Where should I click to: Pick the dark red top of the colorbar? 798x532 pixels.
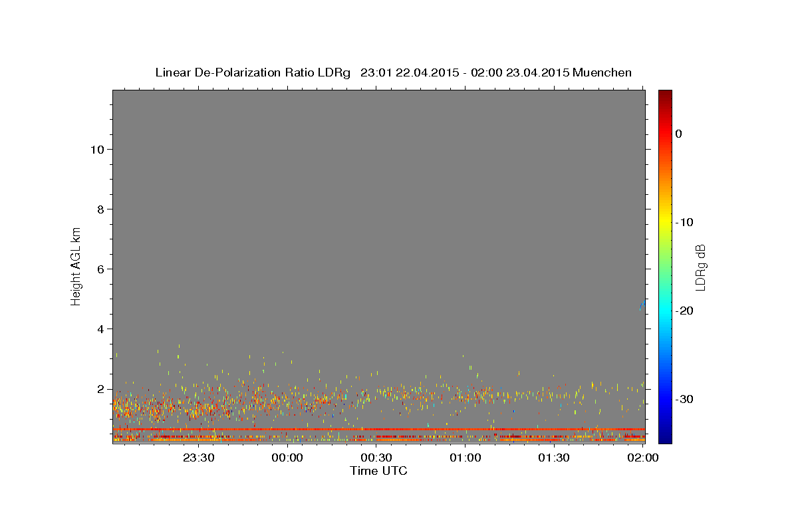click(x=665, y=96)
